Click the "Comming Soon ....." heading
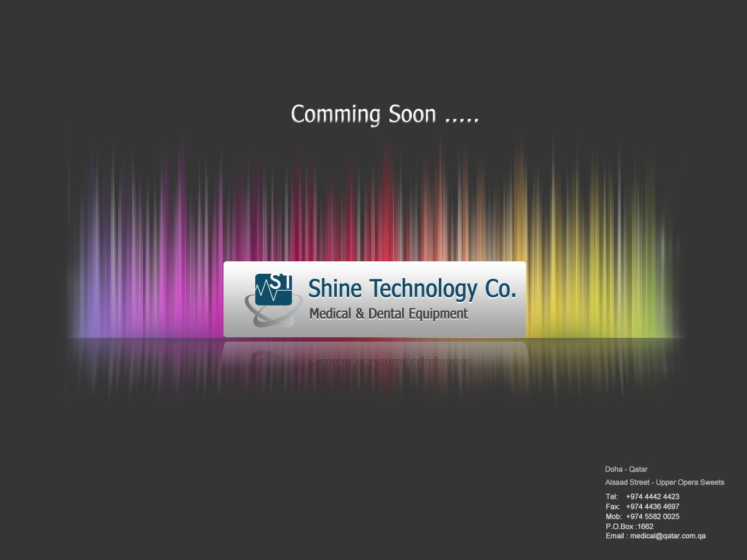 (385, 114)
